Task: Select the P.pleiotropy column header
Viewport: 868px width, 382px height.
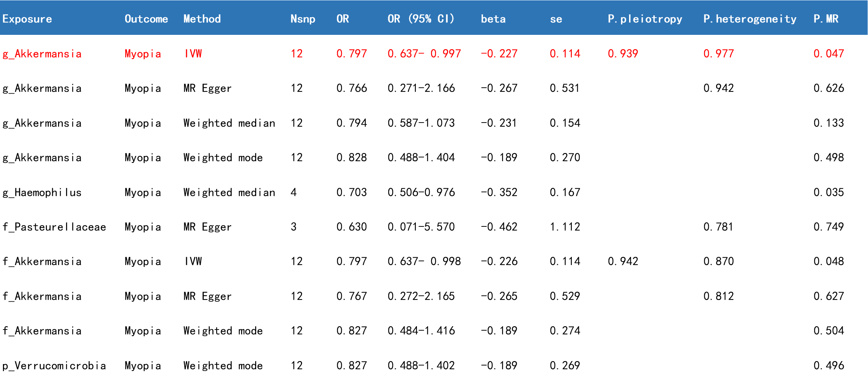Action: [x=644, y=19]
